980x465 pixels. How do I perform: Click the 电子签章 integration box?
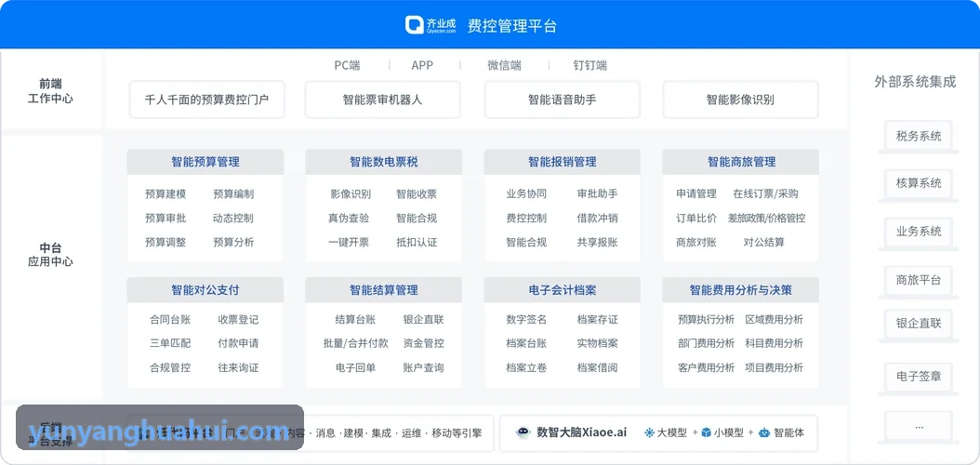(918, 377)
